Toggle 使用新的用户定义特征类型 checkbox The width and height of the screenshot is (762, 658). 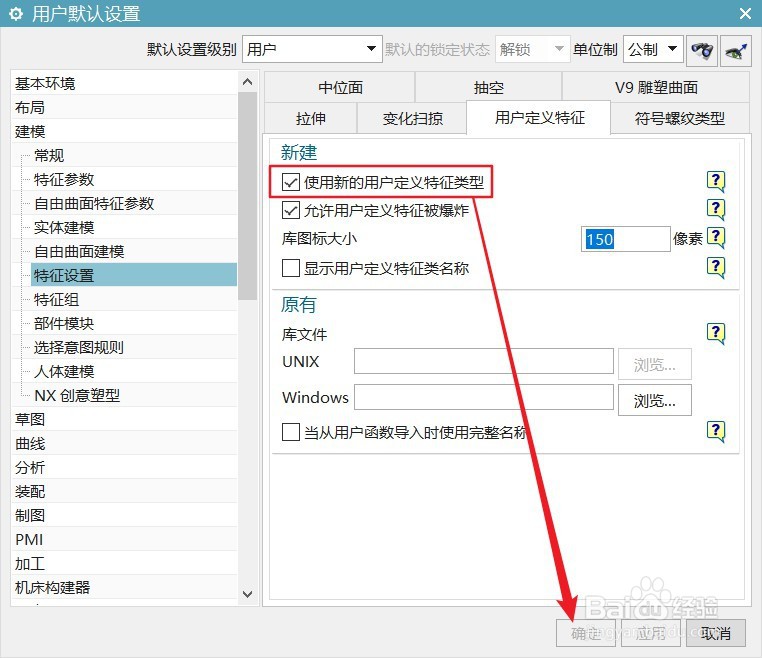click(291, 182)
